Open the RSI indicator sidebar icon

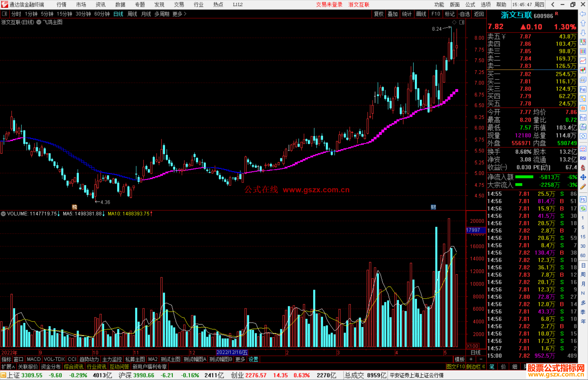pyautogui.click(x=583, y=158)
